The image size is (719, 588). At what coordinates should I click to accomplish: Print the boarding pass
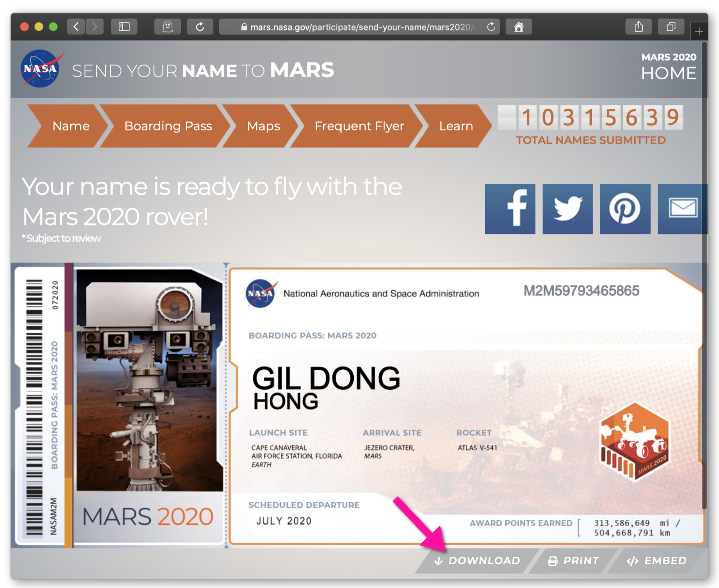click(x=573, y=560)
